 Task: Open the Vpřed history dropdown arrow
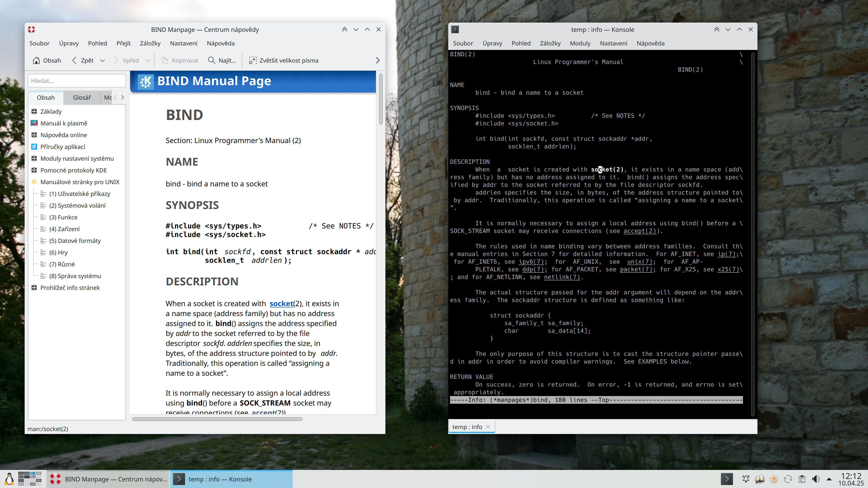(148, 61)
